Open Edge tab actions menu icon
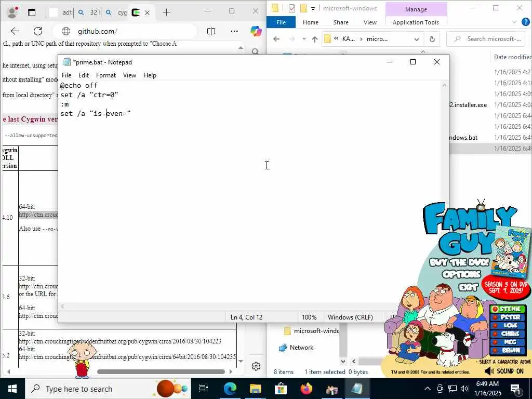532x399 pixels. coord(32,12)
